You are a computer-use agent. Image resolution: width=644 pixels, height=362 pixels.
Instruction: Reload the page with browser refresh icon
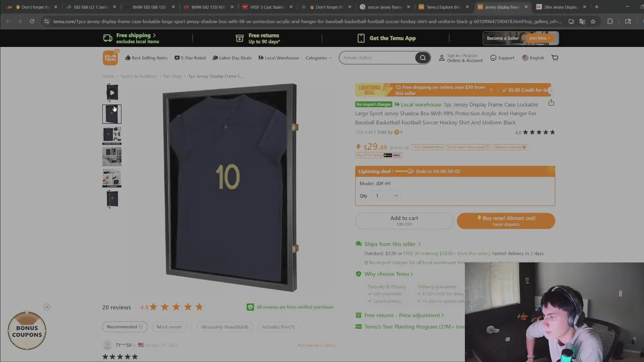(32, 21)
